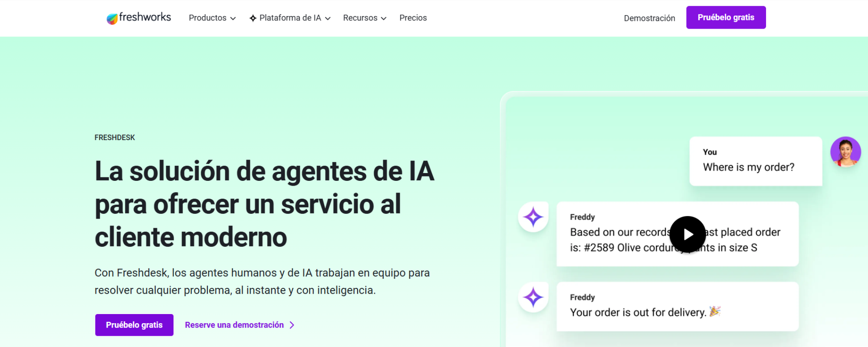Click the paragraph starting 'Con Freshdesk'
The image size is (868, 347).
pyautogui.click(x=262, y=282)
